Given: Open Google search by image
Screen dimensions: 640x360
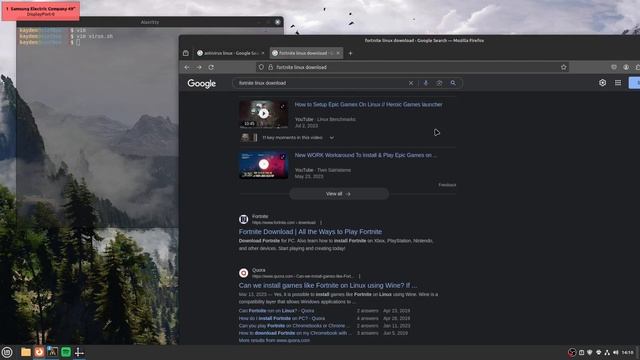Looking at the screenshot, I should click(439, 83).
